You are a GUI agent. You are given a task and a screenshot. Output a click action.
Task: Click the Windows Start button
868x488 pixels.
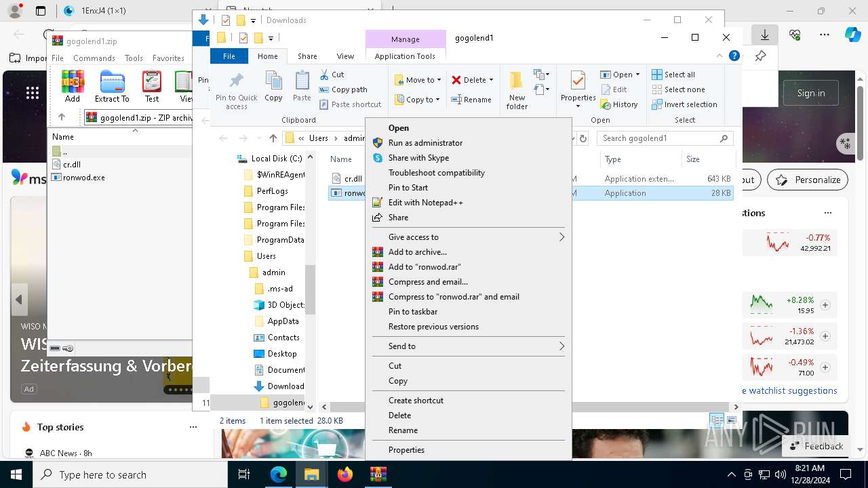point(16,474)
